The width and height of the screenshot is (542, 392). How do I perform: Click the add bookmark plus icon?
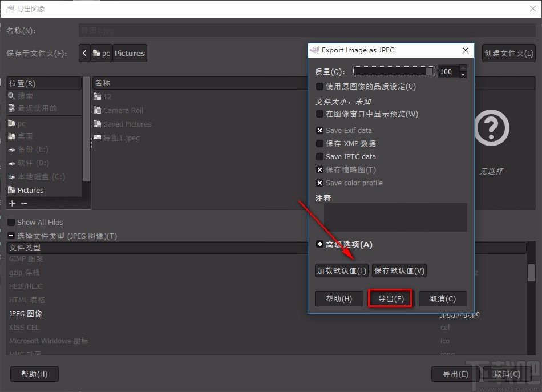coord(12,203)
